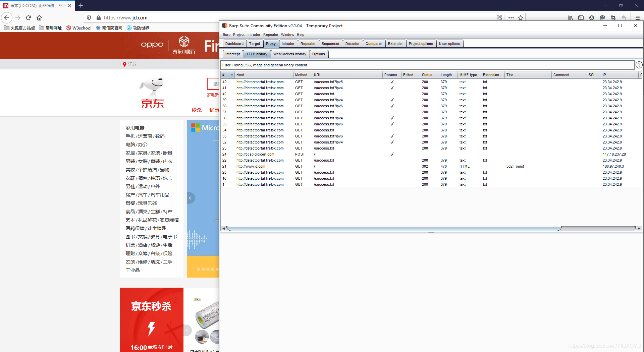644x352 pixels.
Task: Switch to the Sequencer tab
Action: [330, 44]
